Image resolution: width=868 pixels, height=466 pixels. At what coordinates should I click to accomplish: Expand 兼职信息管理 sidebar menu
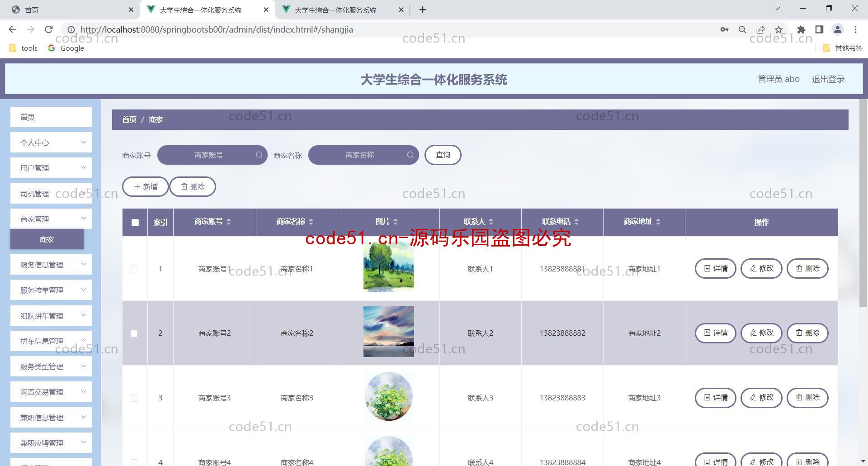click(51, 418)
